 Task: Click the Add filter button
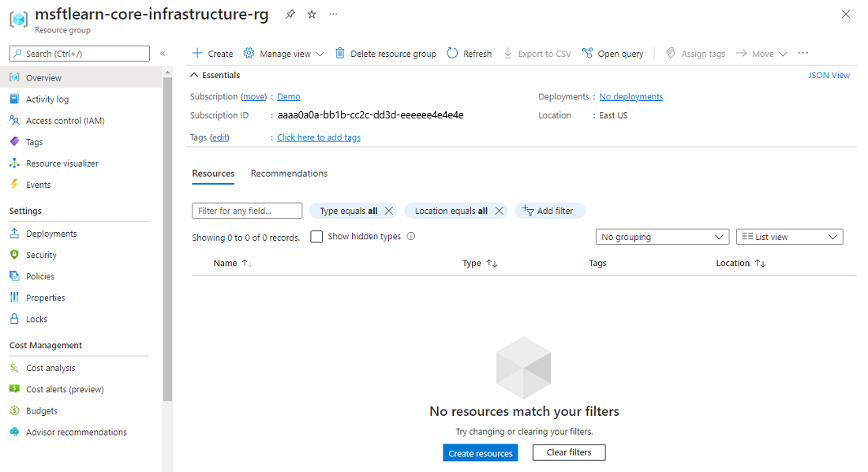[550, 211]
